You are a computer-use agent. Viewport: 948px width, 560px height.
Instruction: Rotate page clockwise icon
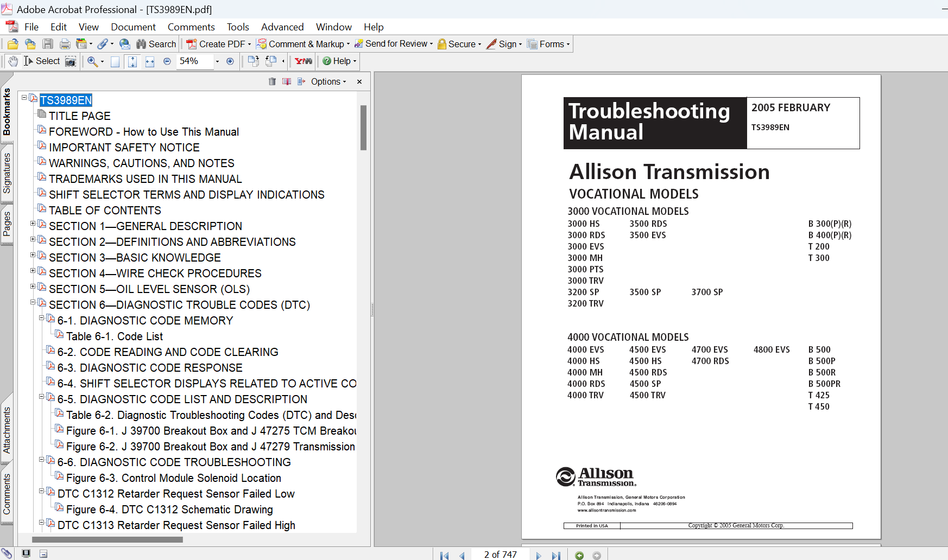(x=254, y=61)
